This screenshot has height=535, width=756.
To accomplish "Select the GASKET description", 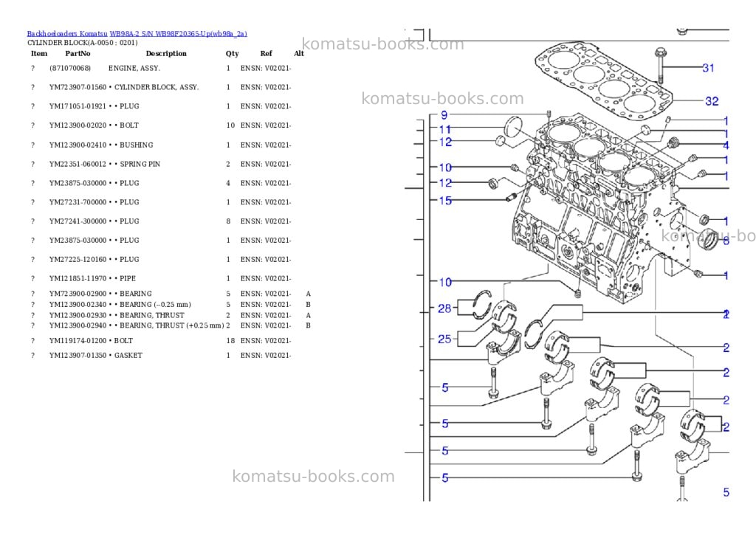I will [x=128, y=355].
